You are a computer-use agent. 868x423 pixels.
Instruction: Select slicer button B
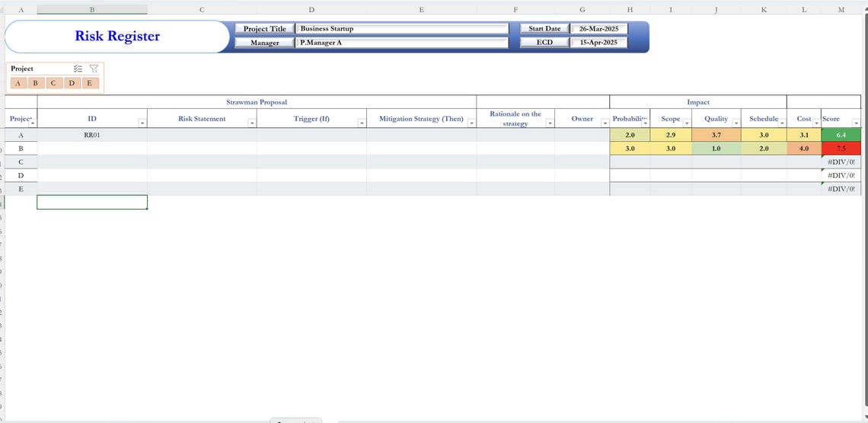tap(36, 83)
